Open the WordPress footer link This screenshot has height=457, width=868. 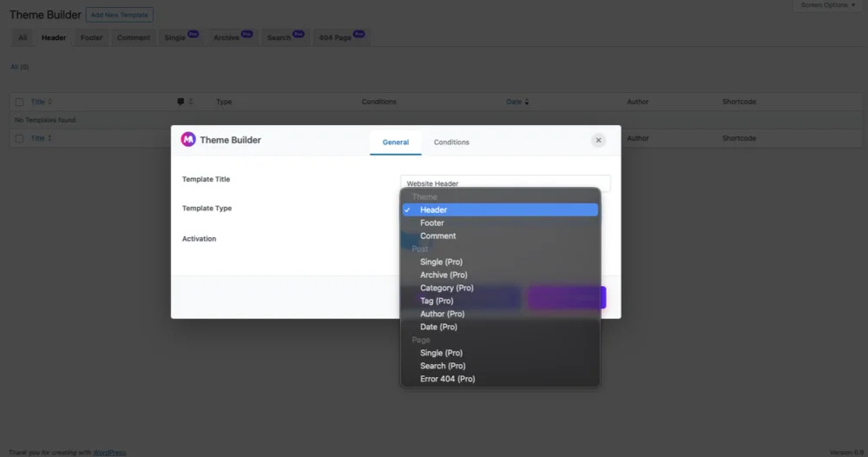[x=109, y=453]
